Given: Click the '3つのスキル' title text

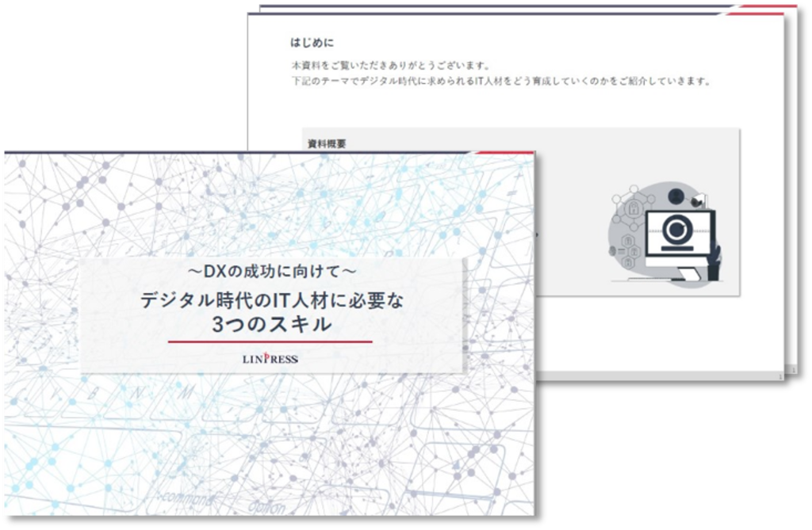Looking at the screenshot, I should click(x=272, y=324).
